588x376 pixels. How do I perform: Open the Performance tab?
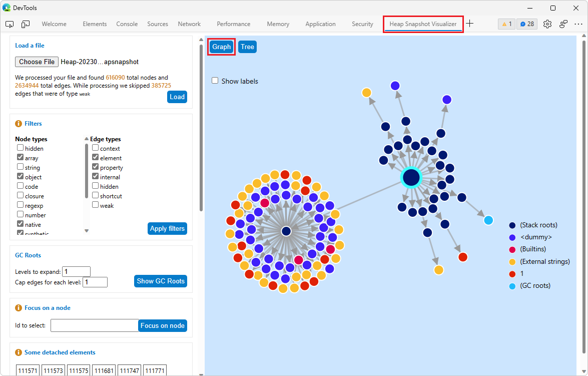(233, 24)
